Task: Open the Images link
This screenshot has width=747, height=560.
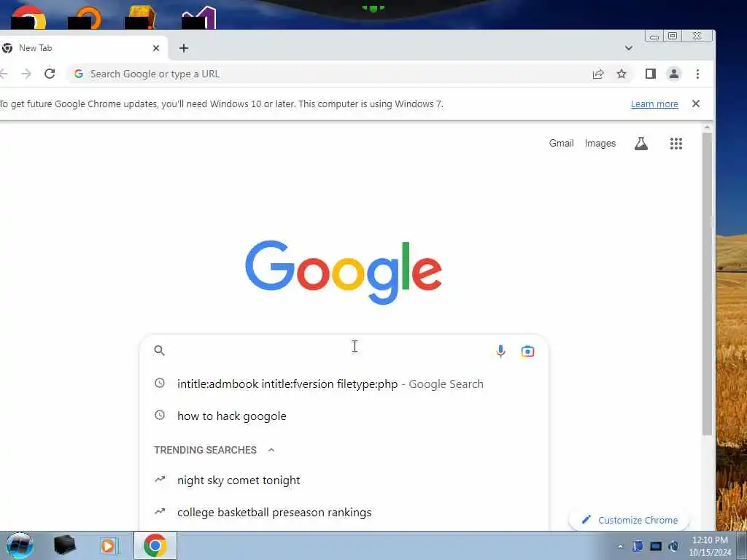Action: (600, 144)
